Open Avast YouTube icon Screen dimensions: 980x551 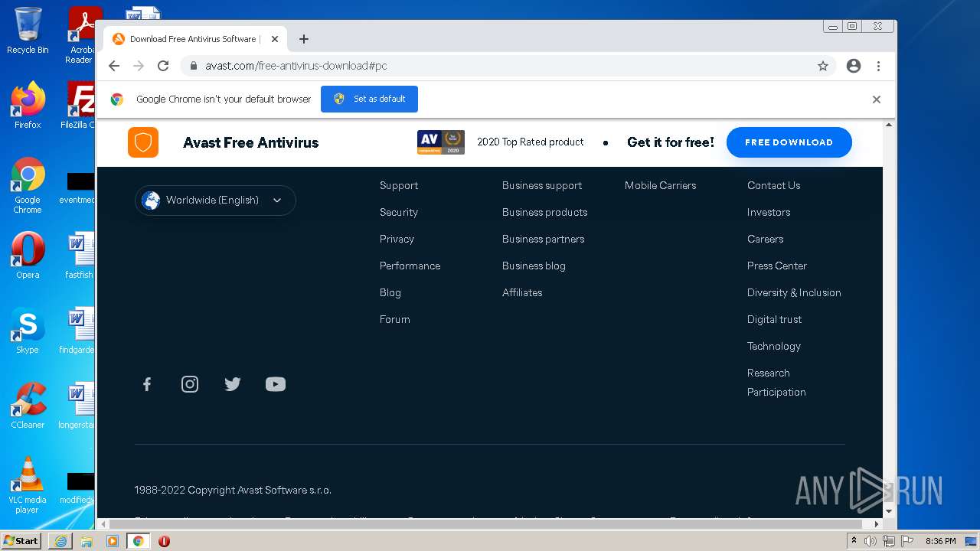276,384
